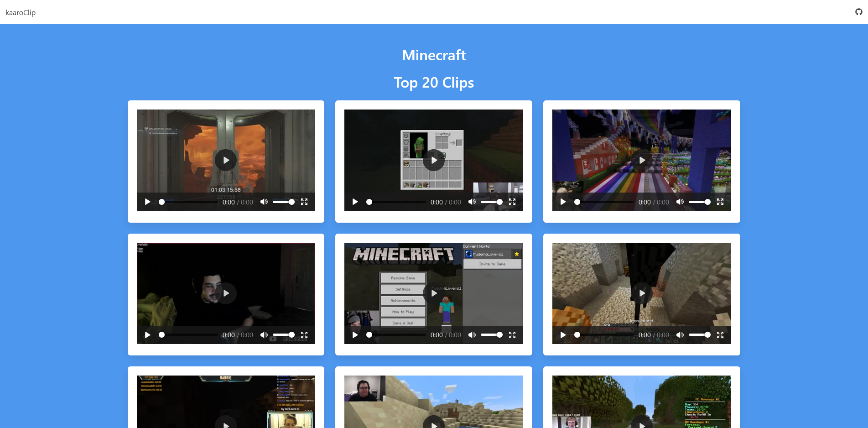Click small play icon on gravel cave clip
The width and height of the screenshot is (868, 428).
click(563, 335)
